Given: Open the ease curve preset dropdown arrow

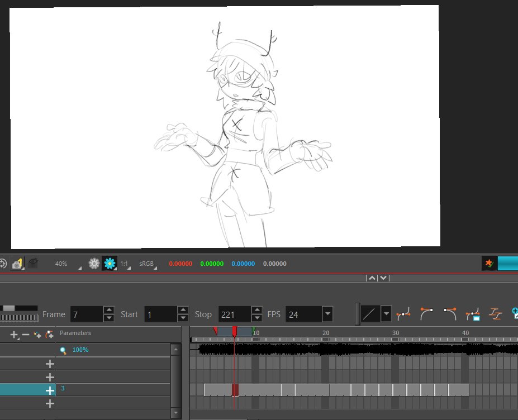Looking at the screenshot, I should coord(386,314).
